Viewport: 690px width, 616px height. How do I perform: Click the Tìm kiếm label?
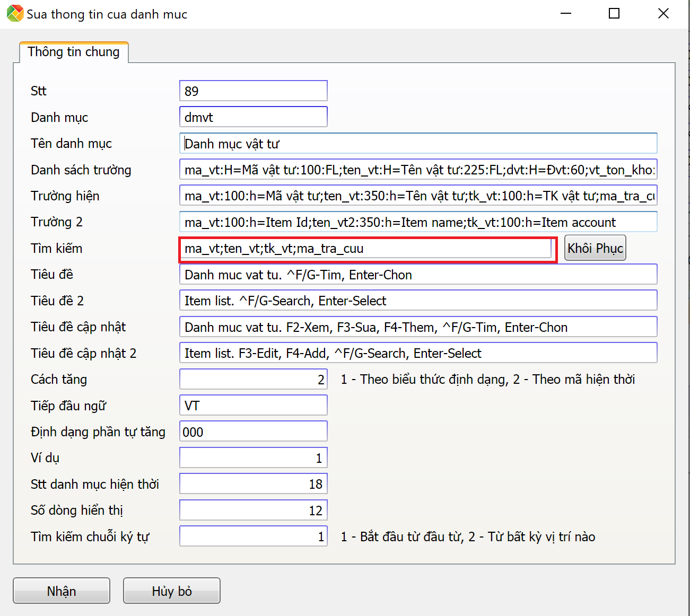pos(57,249)
